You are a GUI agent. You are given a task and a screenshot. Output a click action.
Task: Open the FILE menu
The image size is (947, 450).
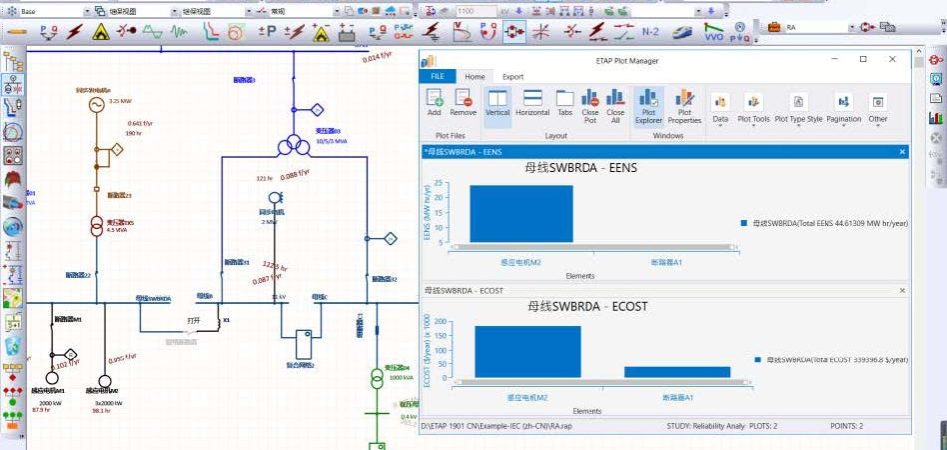tap(437, 76)
